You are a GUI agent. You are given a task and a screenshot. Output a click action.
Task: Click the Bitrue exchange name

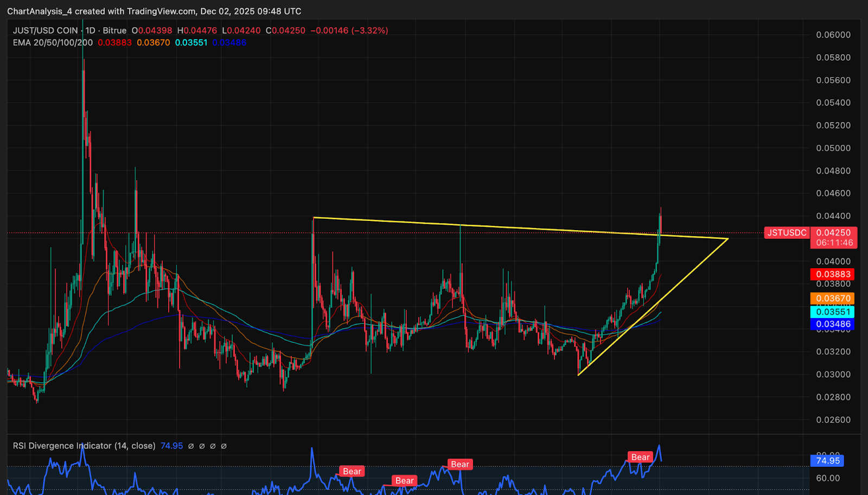tap(114, 30)
